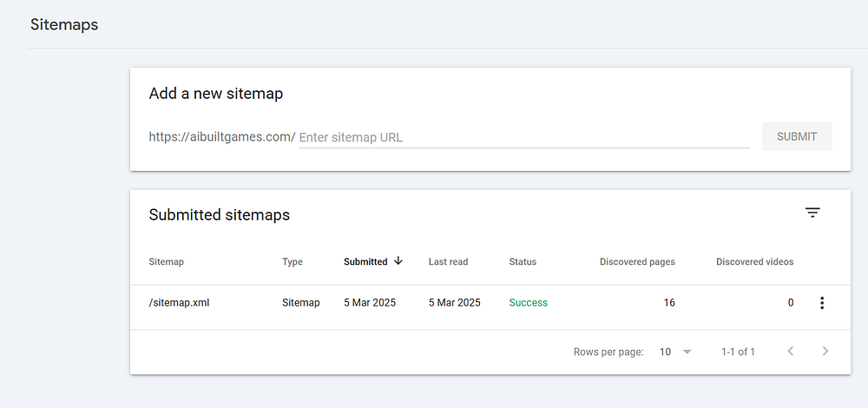This screenshot has height=408, width=868.
Task: Sort by the Discovered pages column header
Action: [637, 261]
